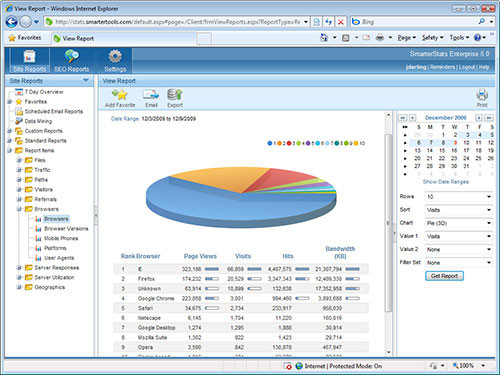Screen dimensions: 500x375
Task: Select December 9 in the calendar
Action: pos(455,143)
